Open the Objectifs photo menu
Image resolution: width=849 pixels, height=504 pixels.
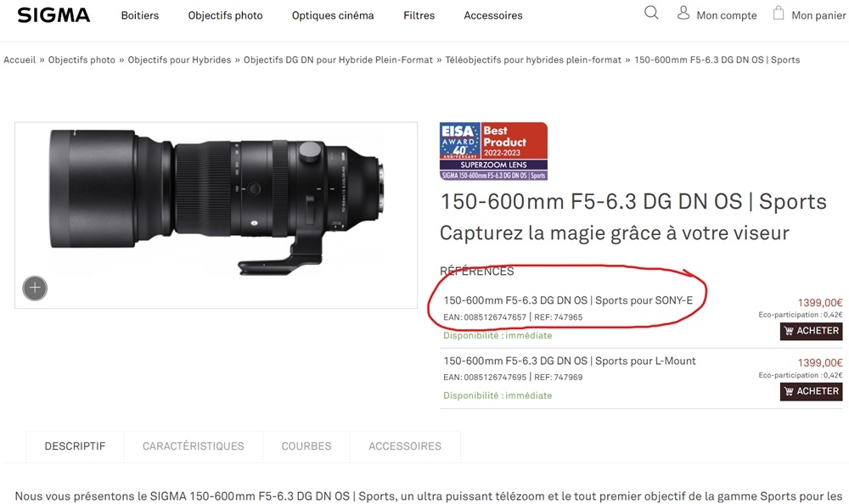click(225, 15)
